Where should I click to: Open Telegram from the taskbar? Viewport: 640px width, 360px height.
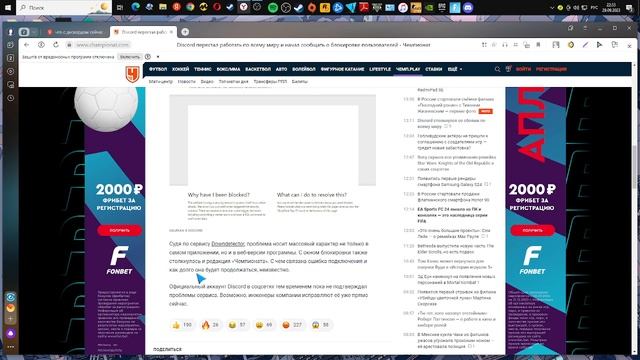tap(351, 7)
